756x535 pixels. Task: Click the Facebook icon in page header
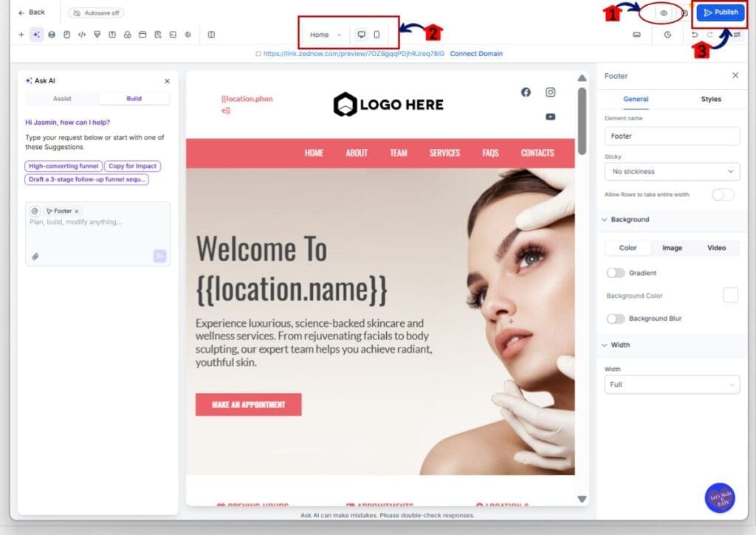pos(526,92)
